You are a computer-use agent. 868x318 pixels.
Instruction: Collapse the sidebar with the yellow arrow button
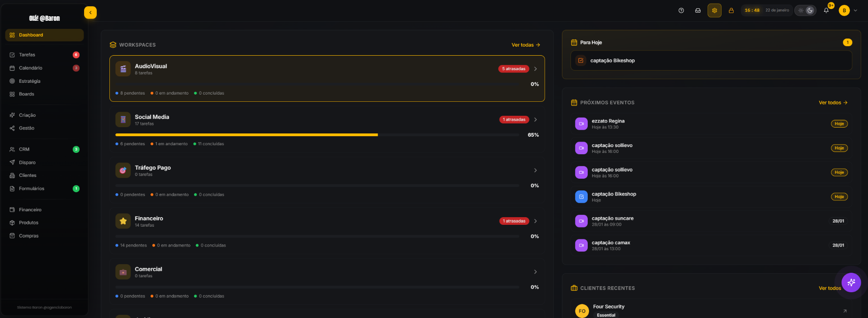click(x=90, y=13)
